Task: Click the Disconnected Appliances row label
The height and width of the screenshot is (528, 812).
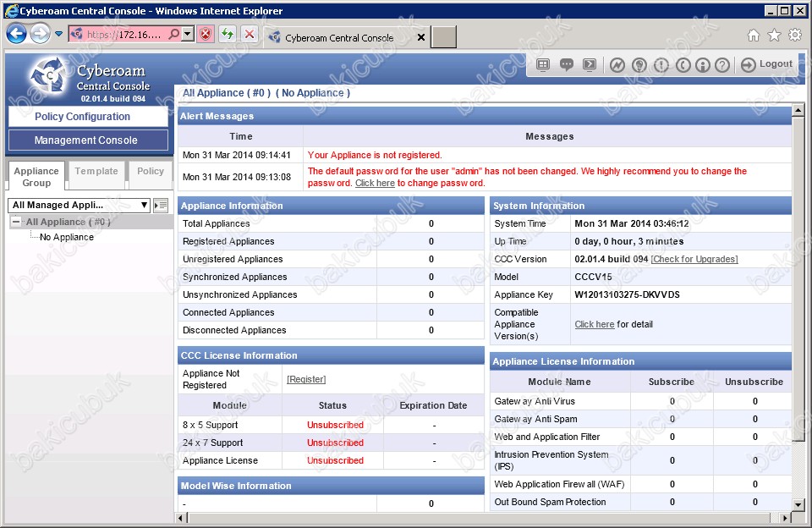Action: click(x=234, y=330)
